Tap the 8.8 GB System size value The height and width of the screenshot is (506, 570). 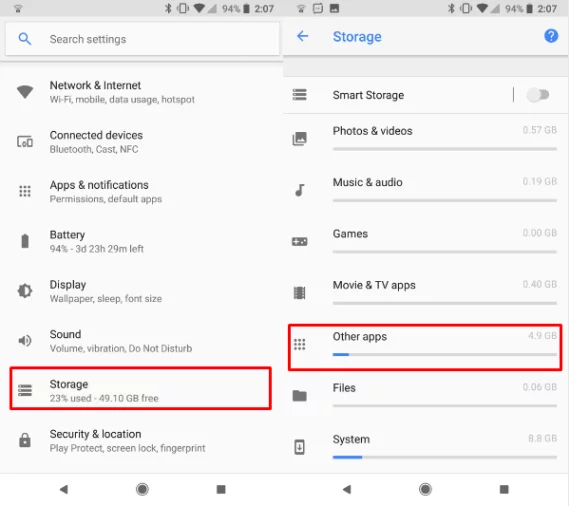pyautogui.click(x=542, y=438)
